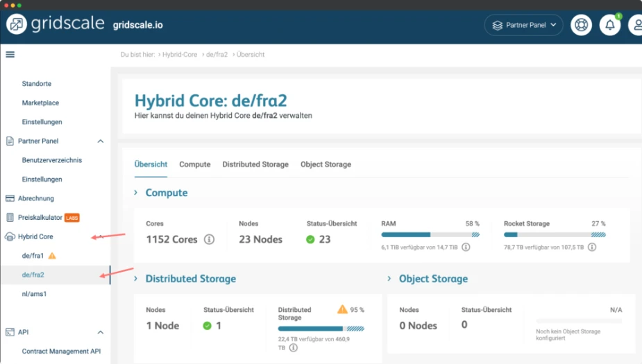Viewport: 642px width, 364px height.
Task: Click green status check next to 23
Action: (x=310, y=239)
